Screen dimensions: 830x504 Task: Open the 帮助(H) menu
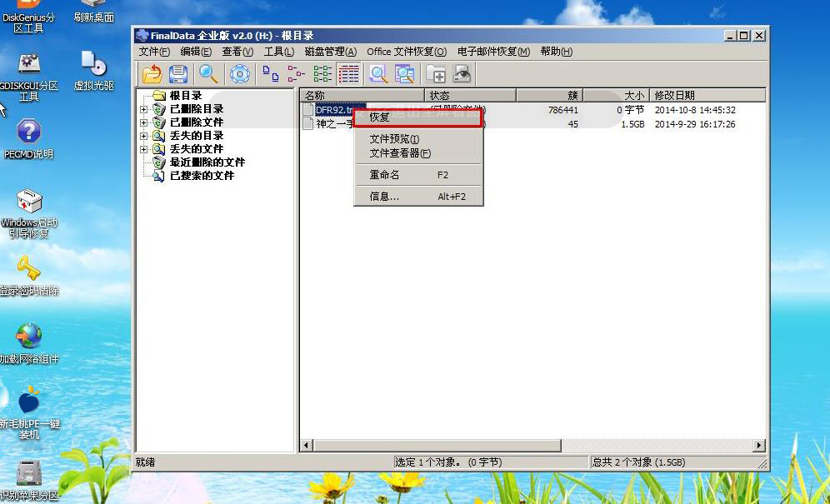(x=556, y=52)
